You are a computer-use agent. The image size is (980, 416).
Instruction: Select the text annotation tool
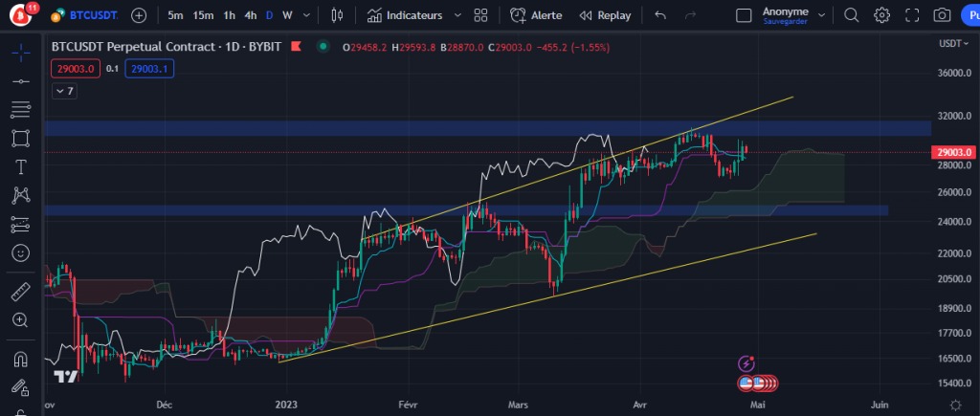point(21,166)
